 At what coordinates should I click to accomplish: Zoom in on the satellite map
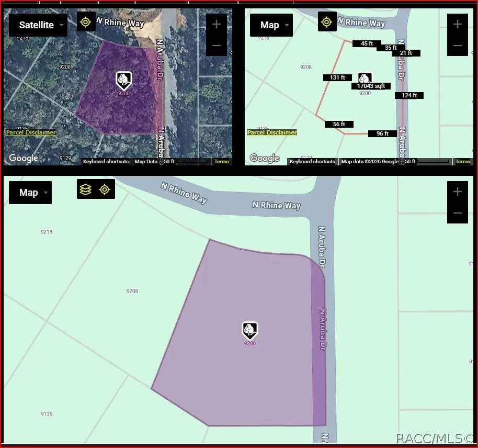point(217,24)
